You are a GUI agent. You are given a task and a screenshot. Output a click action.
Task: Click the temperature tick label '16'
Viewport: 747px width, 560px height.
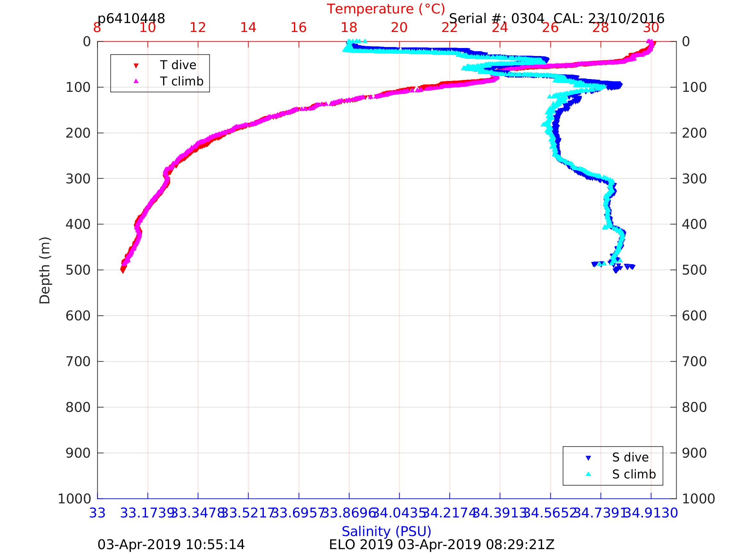(x=298, y=28)
